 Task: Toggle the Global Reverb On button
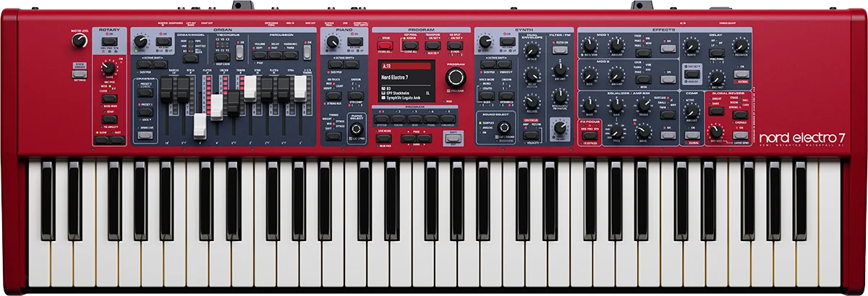(740, 135)
